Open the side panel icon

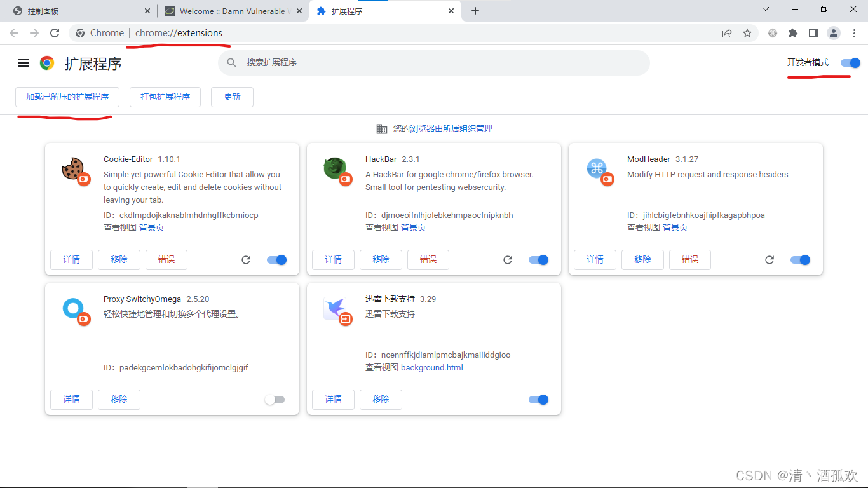coord(813,33)
